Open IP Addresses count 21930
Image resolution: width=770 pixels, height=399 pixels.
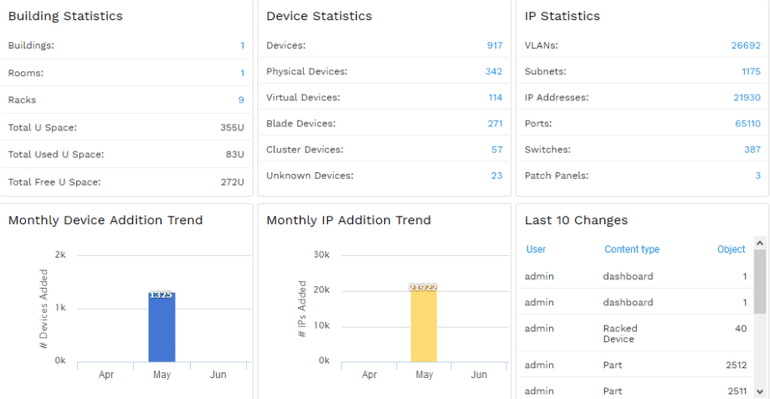point(747,98)
